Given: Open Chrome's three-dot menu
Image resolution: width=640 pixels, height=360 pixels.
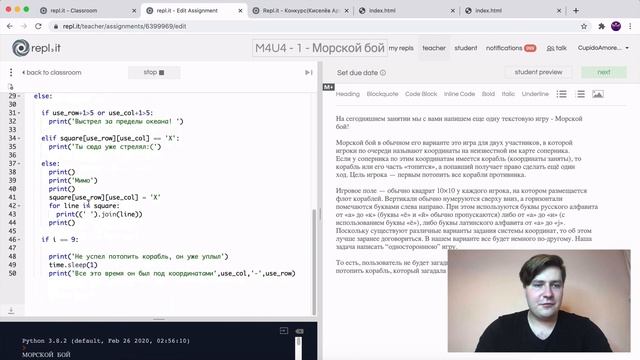Looking at the screenshot, I should pyautogui.click(x=630, y=26).
